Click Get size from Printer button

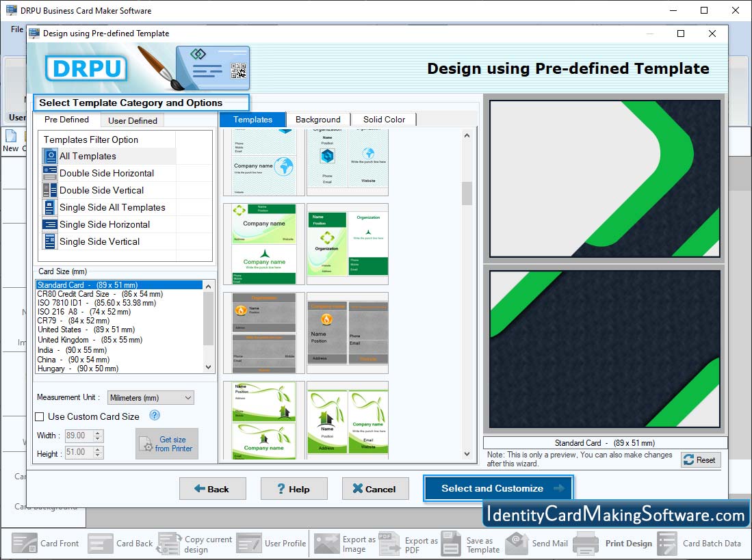(167, 444)
